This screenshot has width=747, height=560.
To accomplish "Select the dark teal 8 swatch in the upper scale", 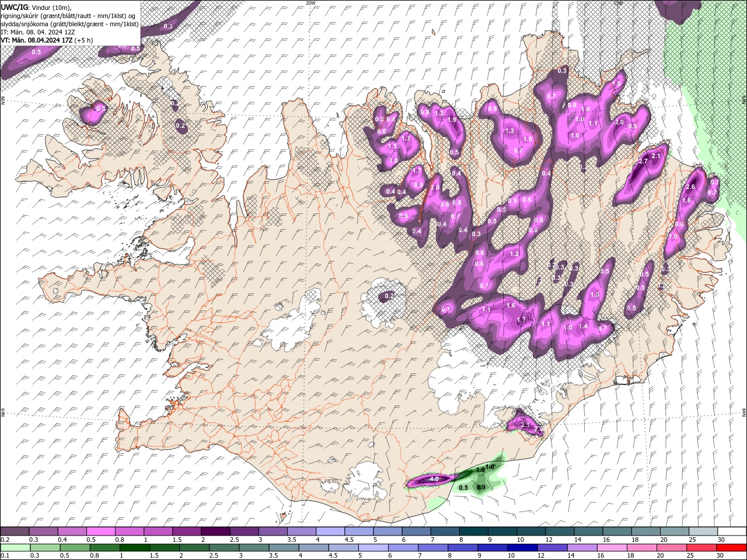I will [474, 531].
